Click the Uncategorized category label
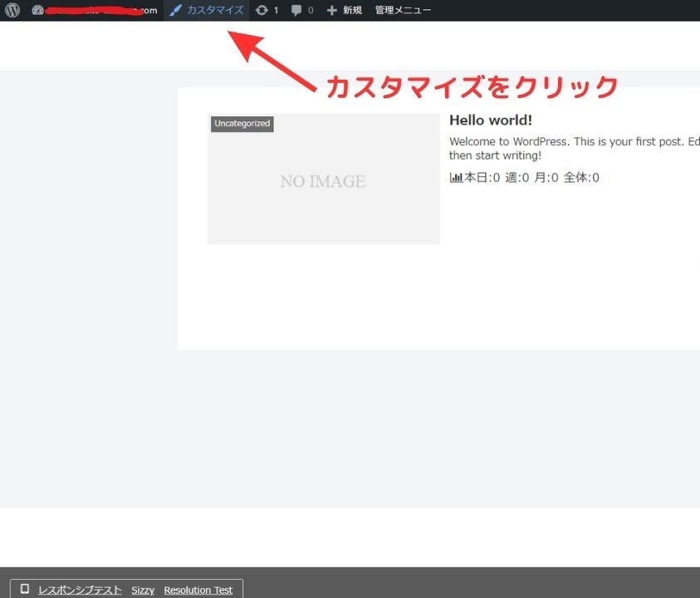 (242, 124)
